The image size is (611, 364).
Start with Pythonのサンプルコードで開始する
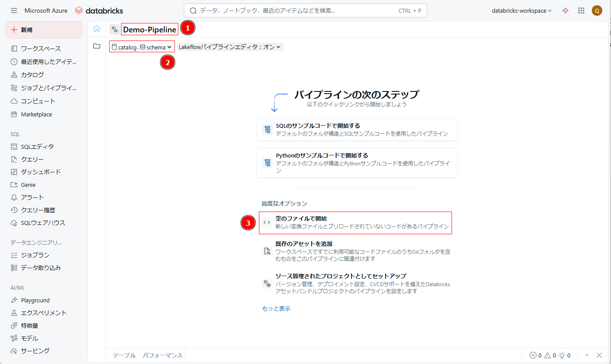click(357, 163)
